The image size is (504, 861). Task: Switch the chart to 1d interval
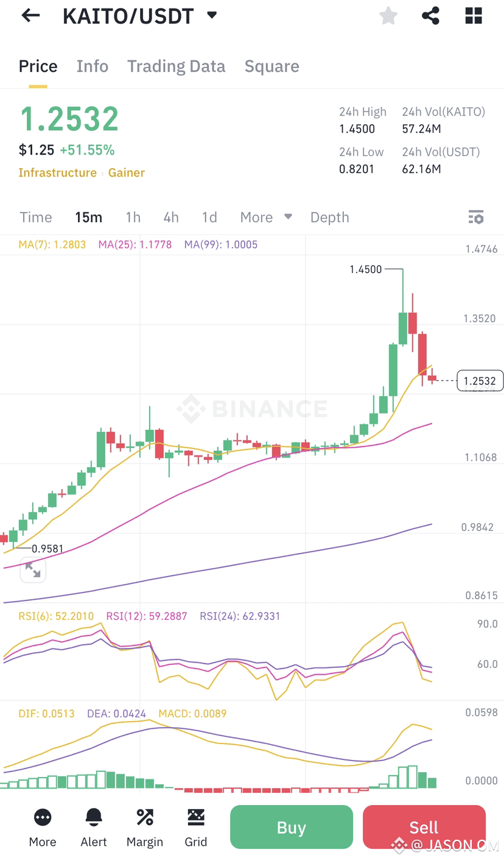[209, 217]
